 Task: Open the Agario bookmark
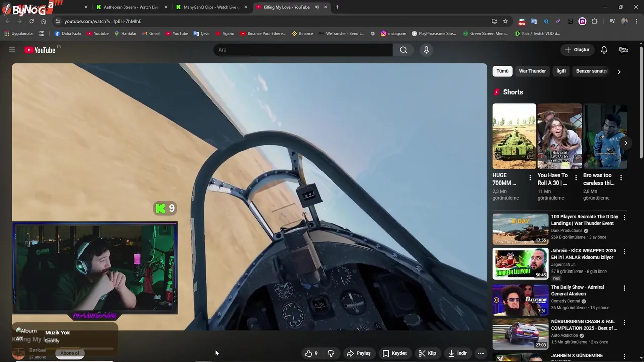point(225,34)
